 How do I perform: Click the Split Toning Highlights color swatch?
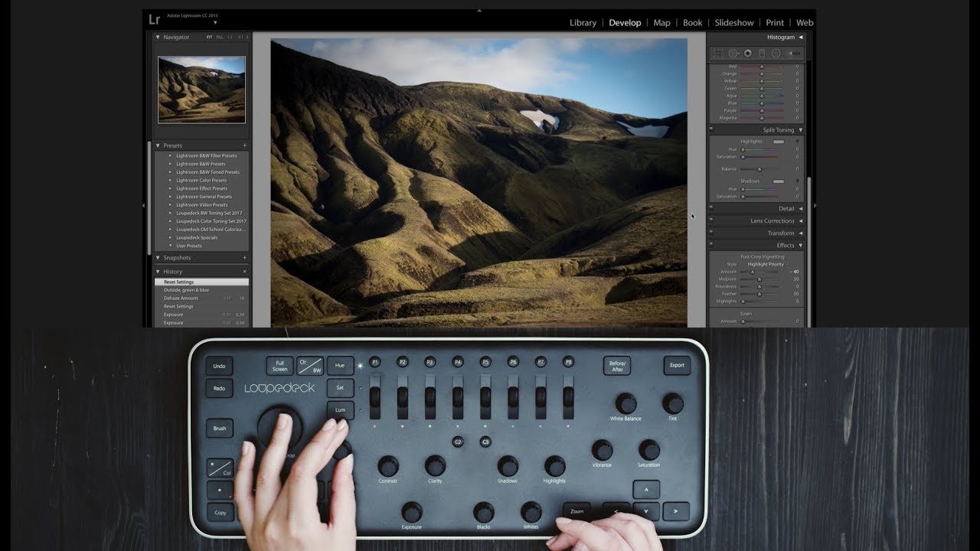778,142
